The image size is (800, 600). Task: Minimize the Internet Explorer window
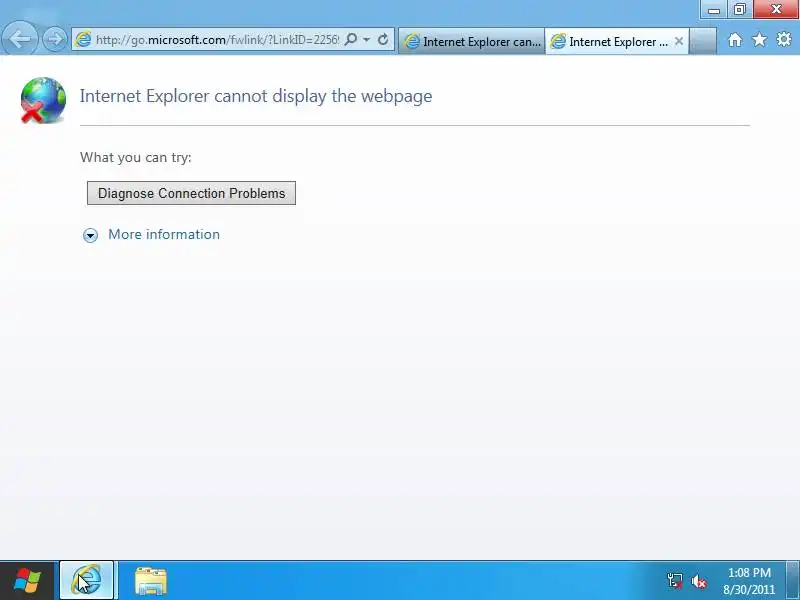714,9
